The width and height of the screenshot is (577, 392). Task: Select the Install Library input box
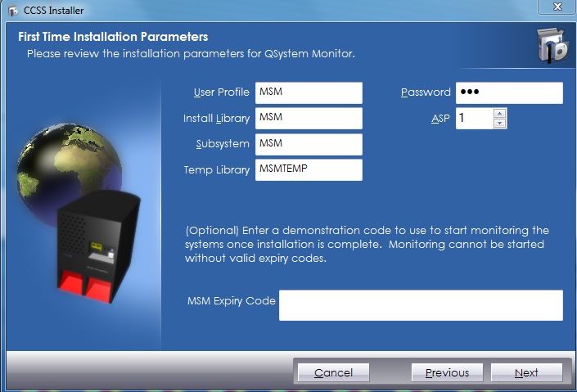pos(309,119)
